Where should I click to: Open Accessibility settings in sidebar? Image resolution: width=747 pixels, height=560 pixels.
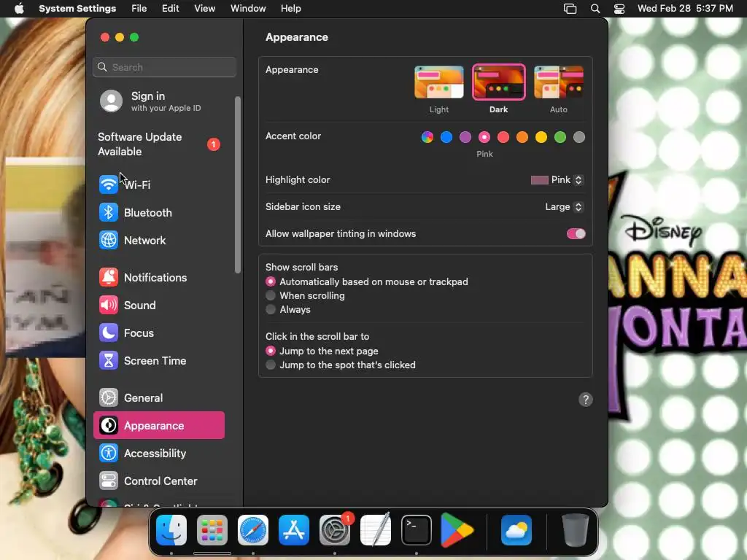(158, 453)
